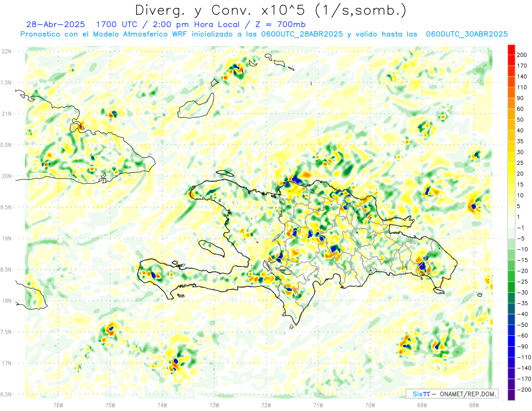Click the positive '60' color scale value
Screen dimensions: 532x411
pos(521,109)
